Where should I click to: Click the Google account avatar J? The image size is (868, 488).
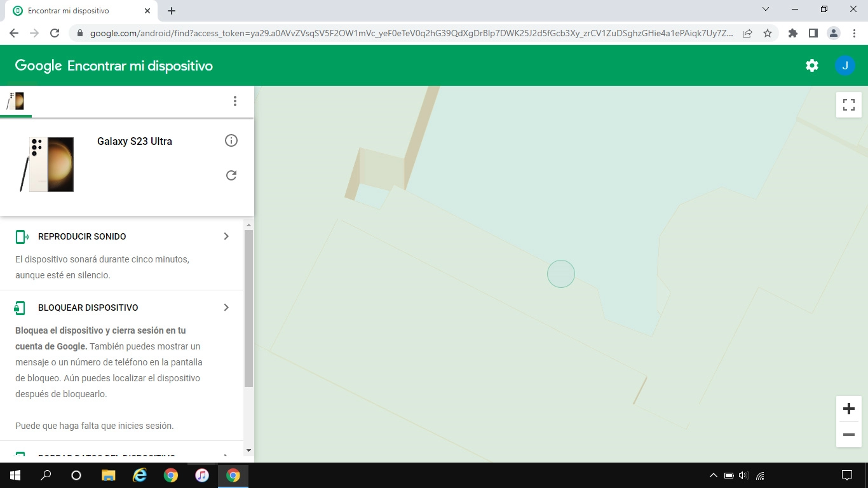click(844, 65)
